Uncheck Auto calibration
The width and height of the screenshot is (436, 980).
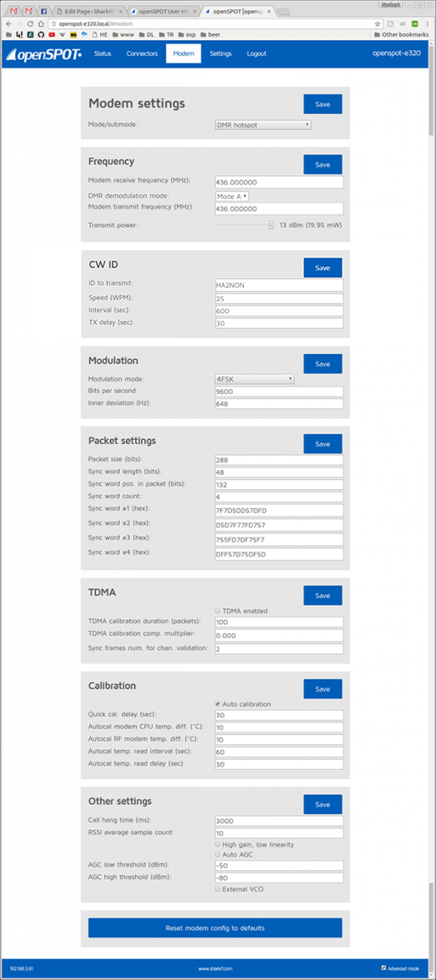(218, 704)
